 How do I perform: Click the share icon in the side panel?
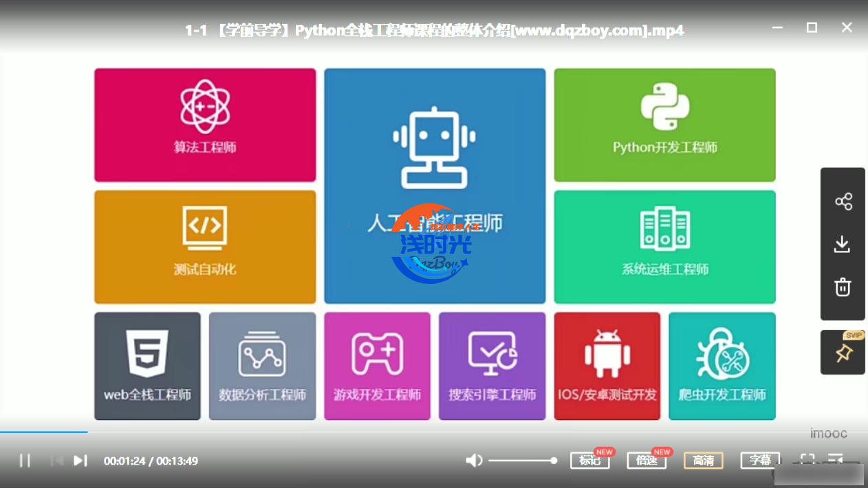point(843,201)
